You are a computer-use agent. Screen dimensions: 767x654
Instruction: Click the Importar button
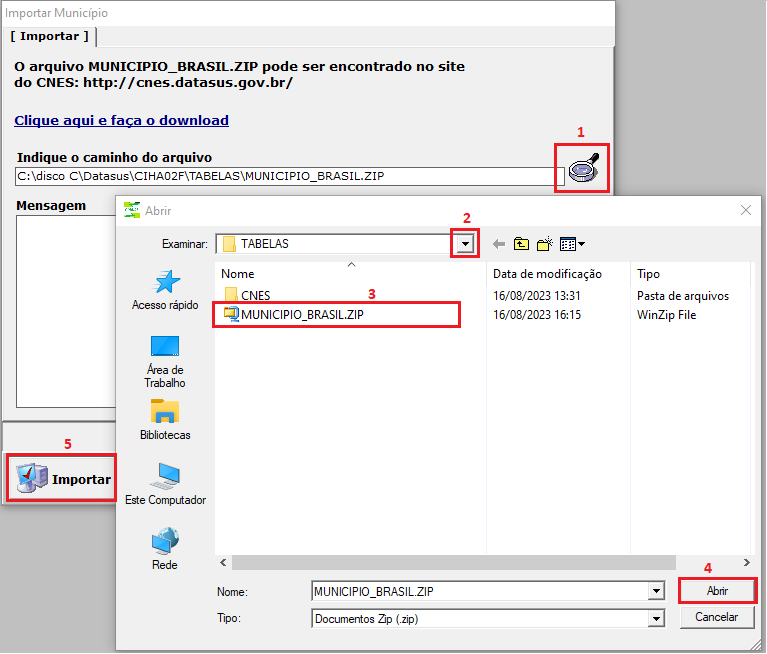click(63, 479)
